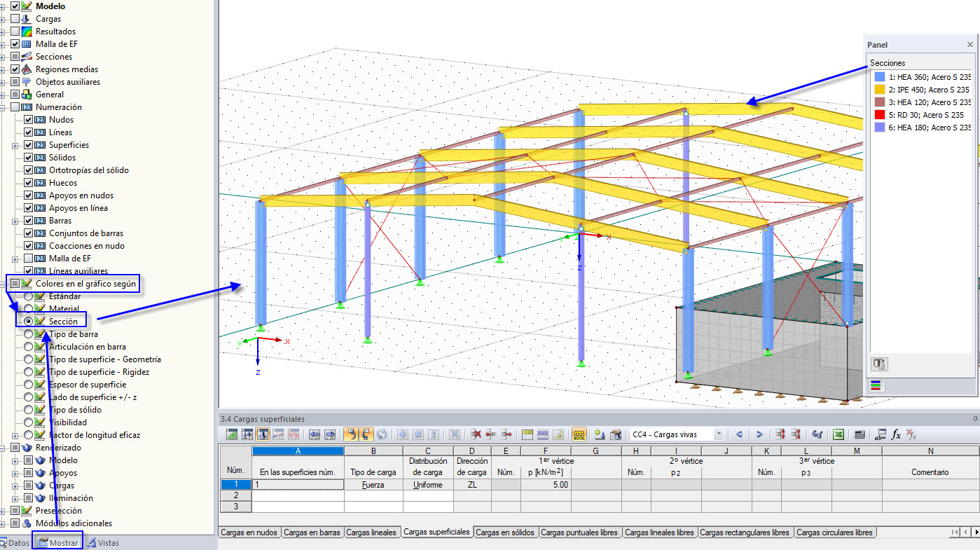Image resolution: width=980 pixels, height=550 pixels.
Task: Click the General cubes icon in the tree
Action: (27, 95)
